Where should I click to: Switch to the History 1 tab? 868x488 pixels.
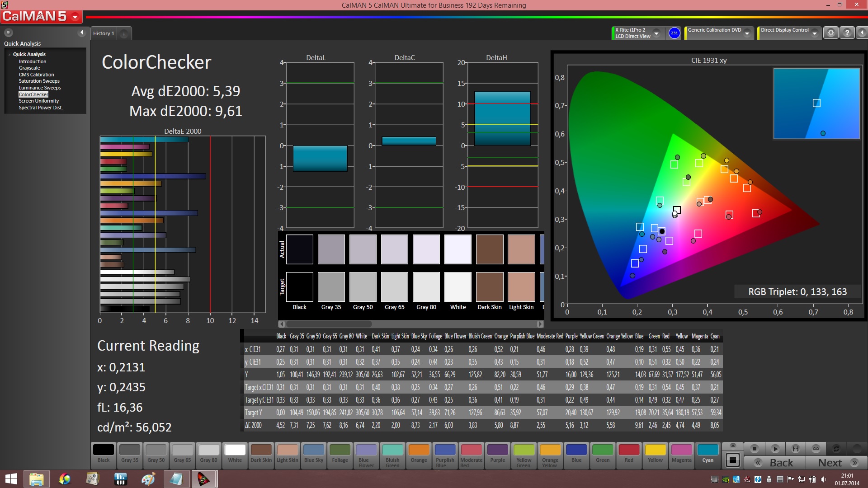point(104,33)
